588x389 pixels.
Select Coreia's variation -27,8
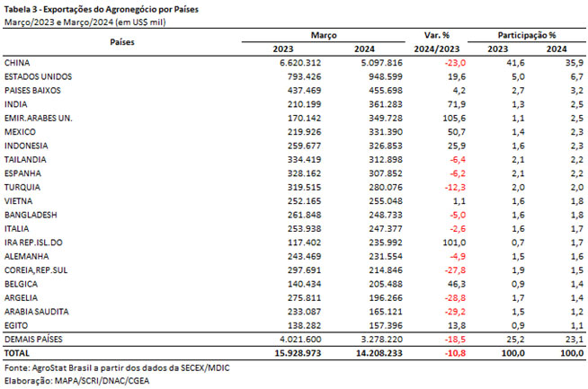tap(455, 270)
